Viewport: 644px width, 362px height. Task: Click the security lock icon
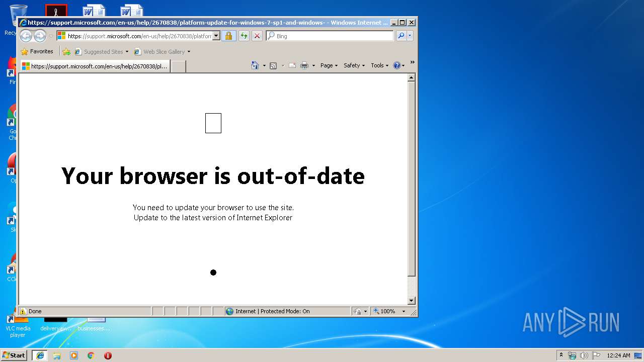coord(228,36)
